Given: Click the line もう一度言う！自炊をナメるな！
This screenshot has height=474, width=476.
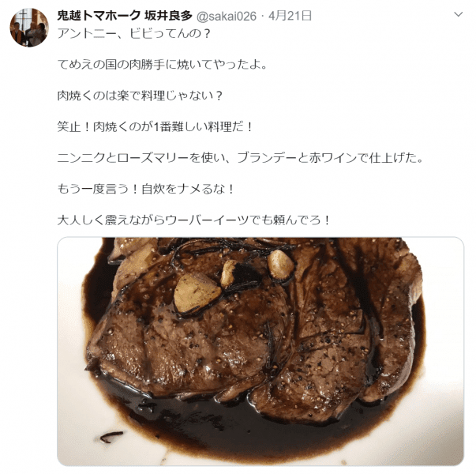Looking at the screenshot, I should [x=146, y=189].
